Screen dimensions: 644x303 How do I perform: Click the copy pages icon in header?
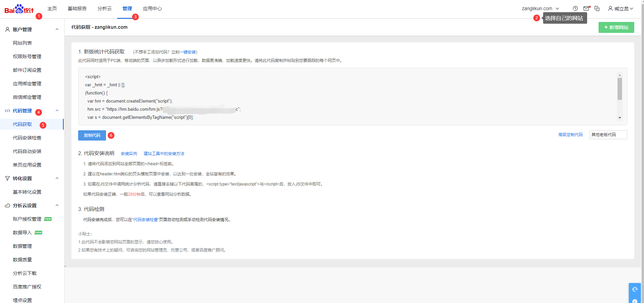[597, 8]
